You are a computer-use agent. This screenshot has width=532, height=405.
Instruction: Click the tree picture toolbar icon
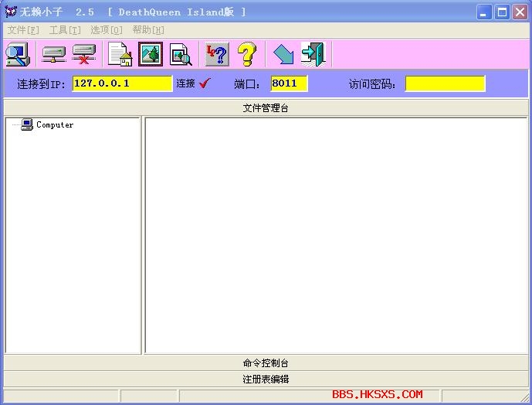[150, 54]
